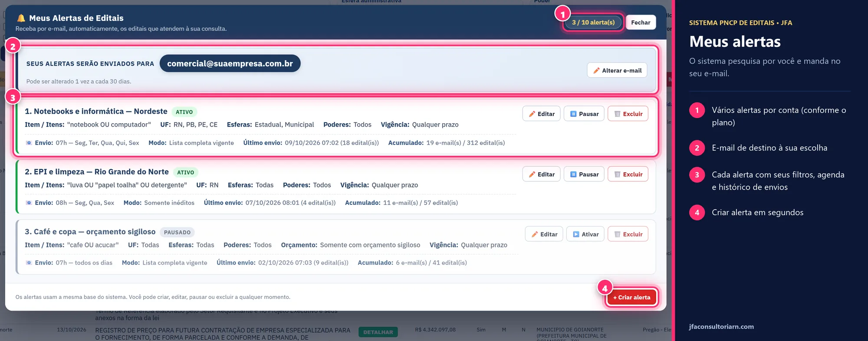Click "Somente com orçamento sigiloso" budget value

pyautogui.click(x=370, y=245)
